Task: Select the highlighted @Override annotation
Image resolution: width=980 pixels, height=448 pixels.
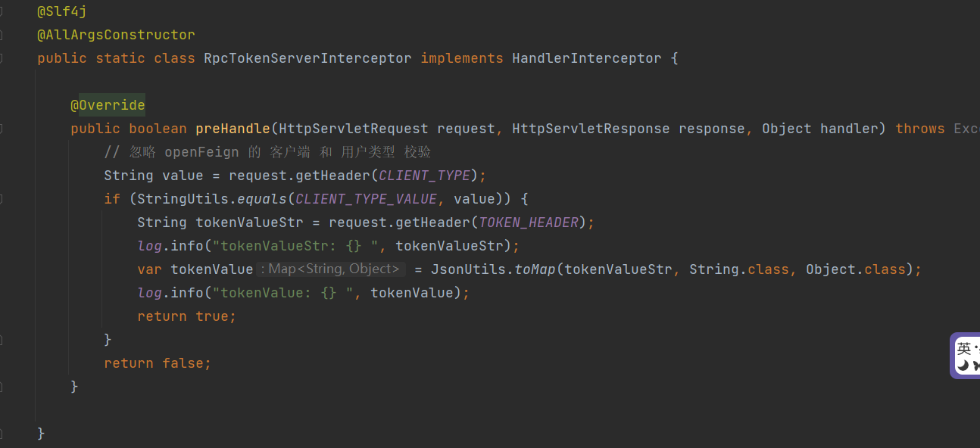Action: tap(108, 104)
